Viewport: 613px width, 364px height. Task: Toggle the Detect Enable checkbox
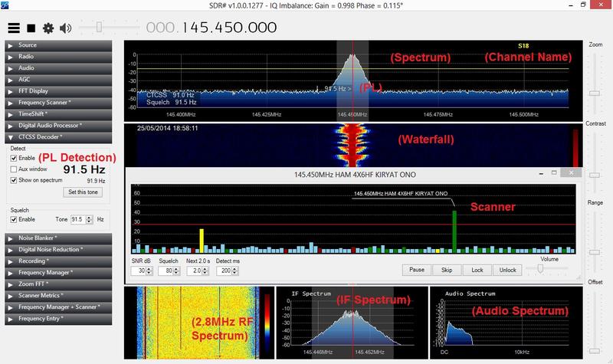(14, 159)
